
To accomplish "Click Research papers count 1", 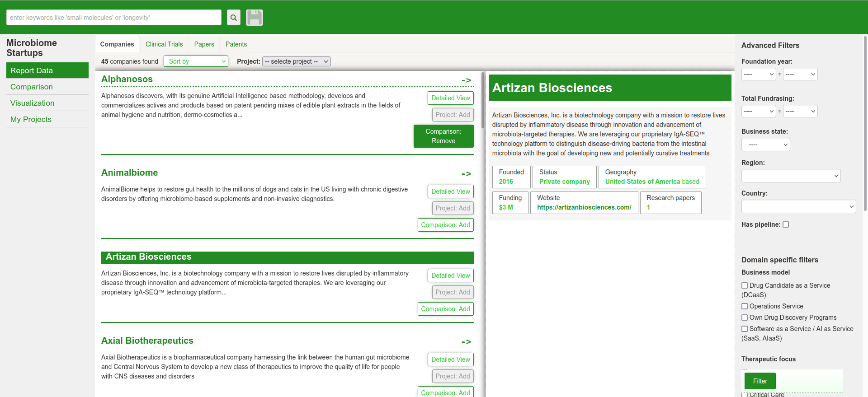I will click(x=648, y=207).
